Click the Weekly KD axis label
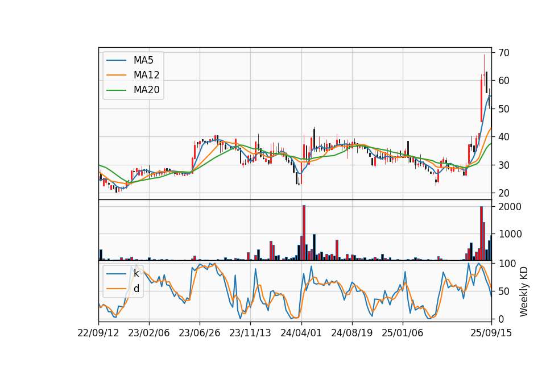 (x=523, y=291)
